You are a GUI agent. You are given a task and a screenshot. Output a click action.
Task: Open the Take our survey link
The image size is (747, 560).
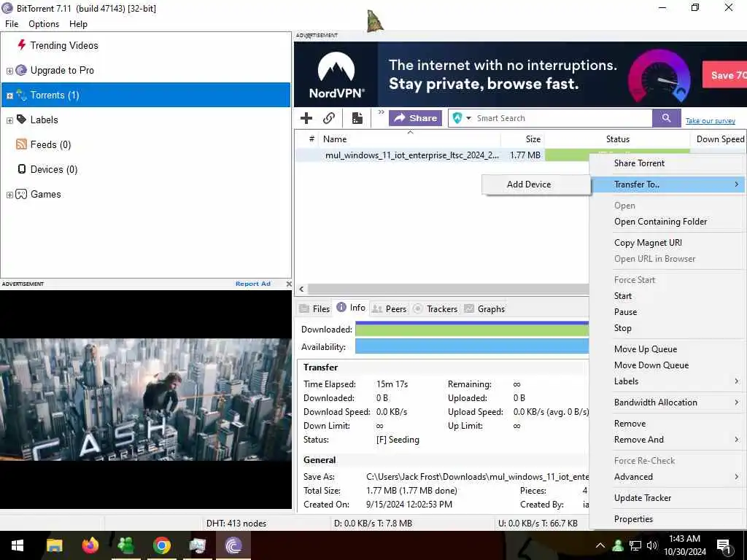coord(711,121)
